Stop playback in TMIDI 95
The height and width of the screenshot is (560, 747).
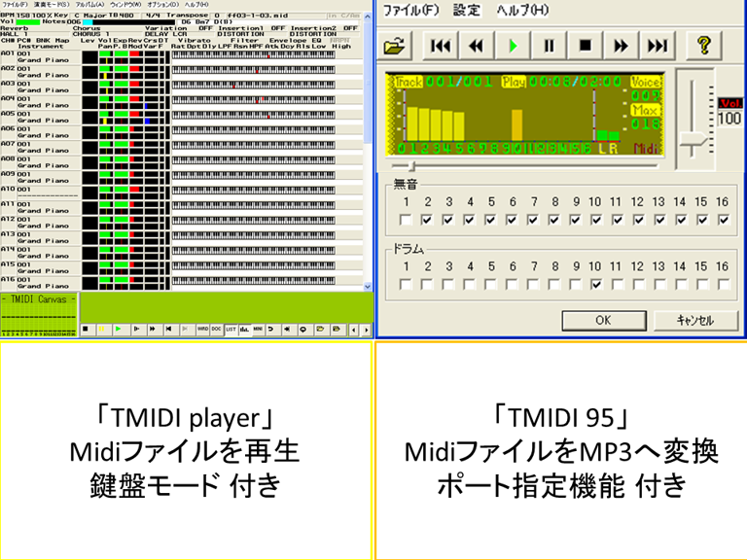click(585, 46)
